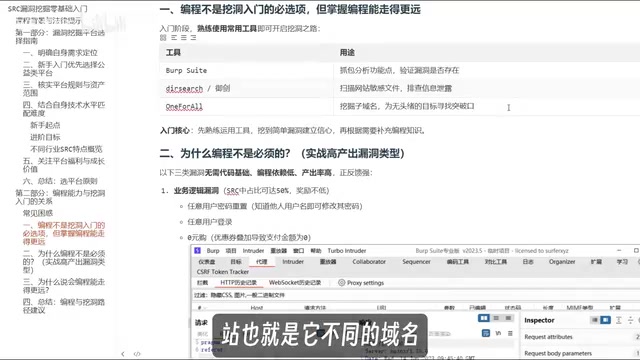Select stacked horizontal layout icon in Burp
This screenshot has width=640, height=360.
click(496, 318)
